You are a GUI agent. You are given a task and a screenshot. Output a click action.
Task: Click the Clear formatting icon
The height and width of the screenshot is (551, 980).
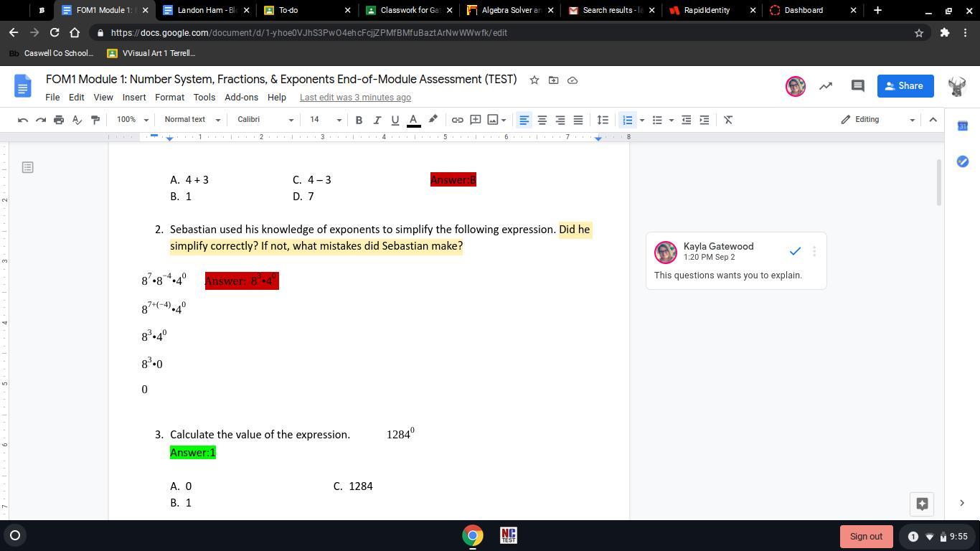click(728, 120)
